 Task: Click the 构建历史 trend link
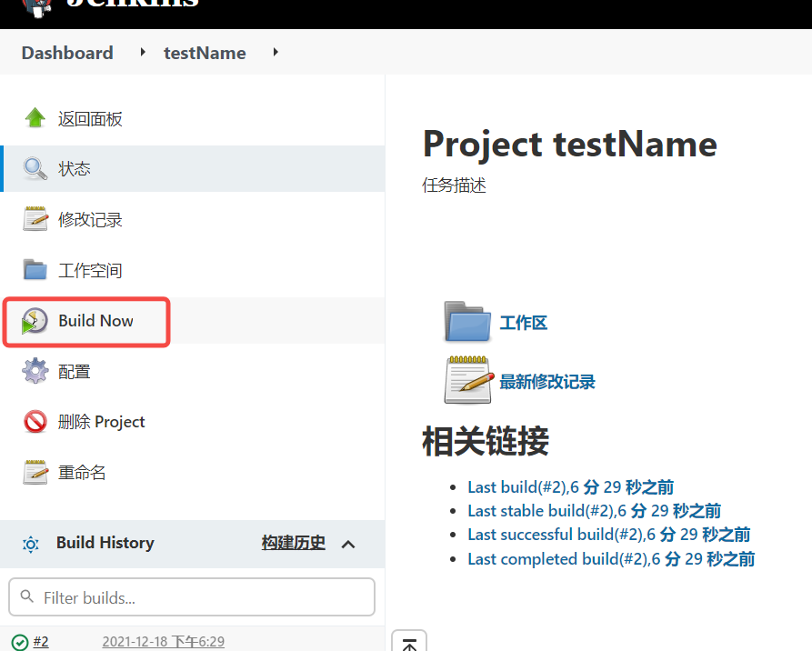(x=293, y=543)
